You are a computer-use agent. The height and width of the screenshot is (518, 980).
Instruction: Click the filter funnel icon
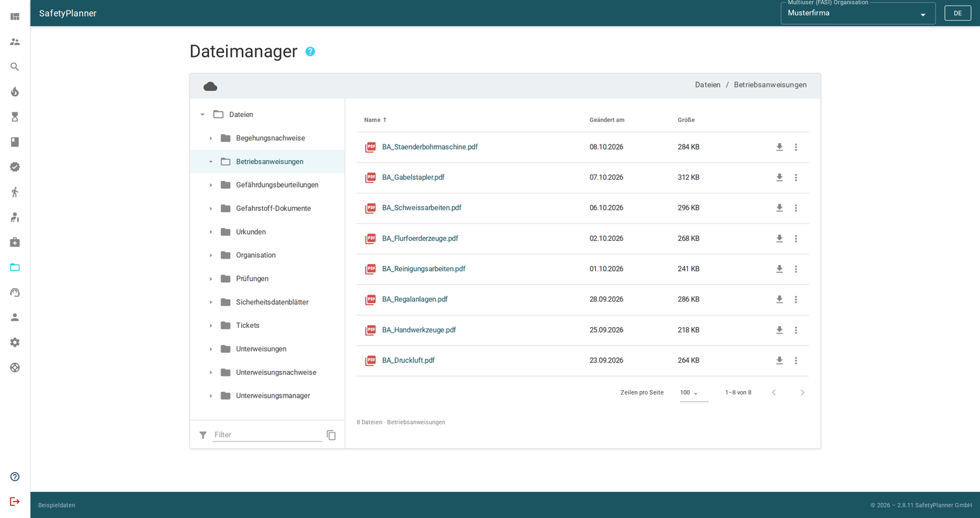coord(203,435)
